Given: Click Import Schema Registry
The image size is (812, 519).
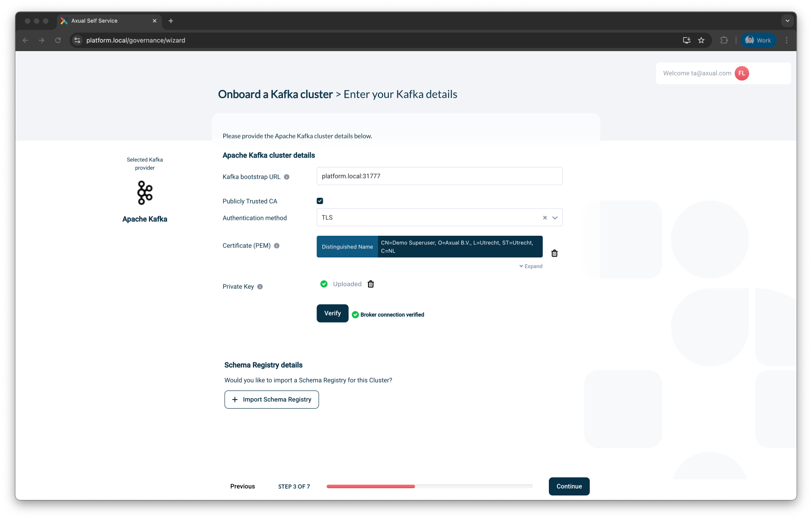Looking at the screenshot, I should [271, 400].
